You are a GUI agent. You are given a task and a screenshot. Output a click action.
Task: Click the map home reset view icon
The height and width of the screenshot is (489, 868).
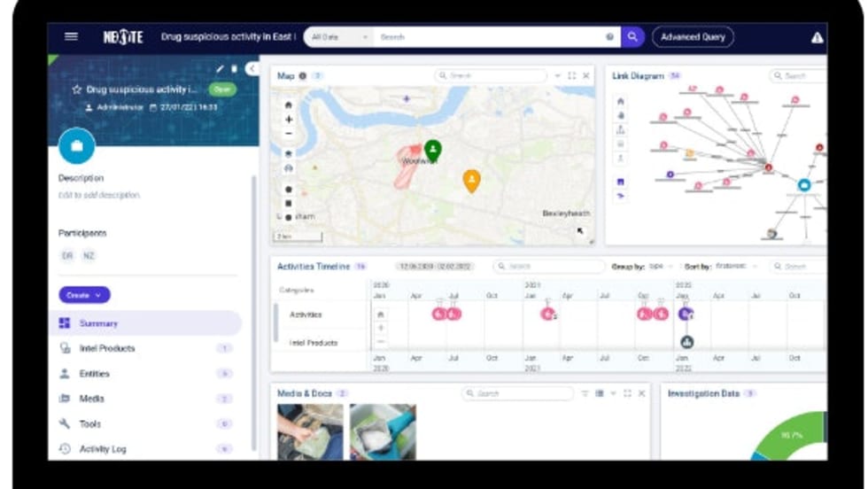pyautogui.click(x=289, y=105)
